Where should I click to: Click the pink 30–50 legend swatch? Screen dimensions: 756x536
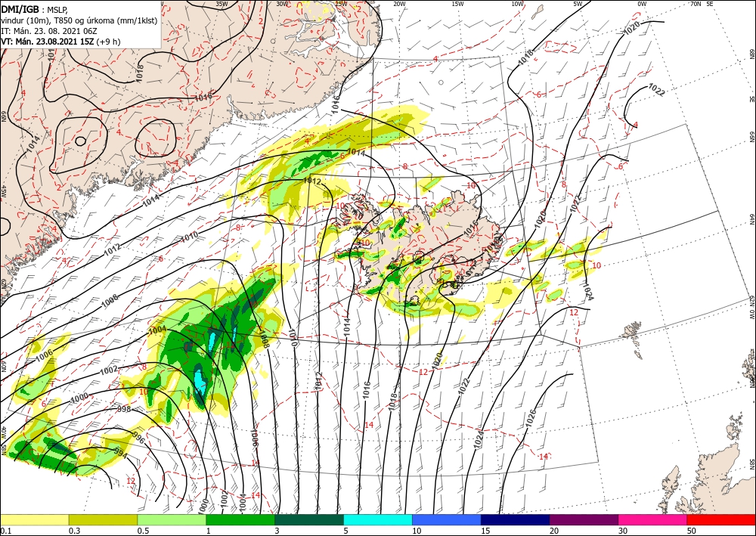[x=653, y=519]
